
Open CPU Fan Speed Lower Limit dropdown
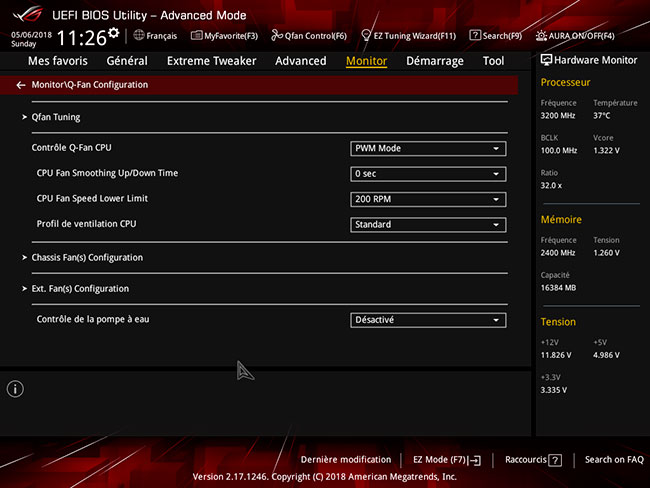tap(428, 199)
